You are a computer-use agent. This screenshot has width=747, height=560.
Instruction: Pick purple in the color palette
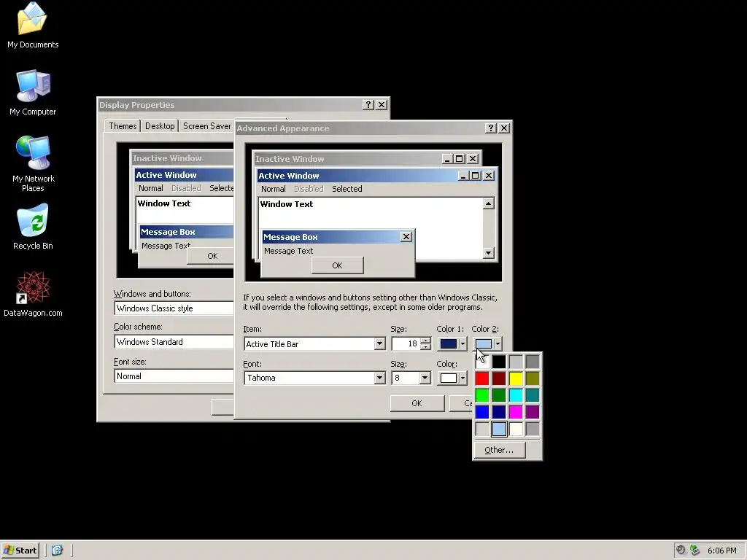[x=532, y=412]
